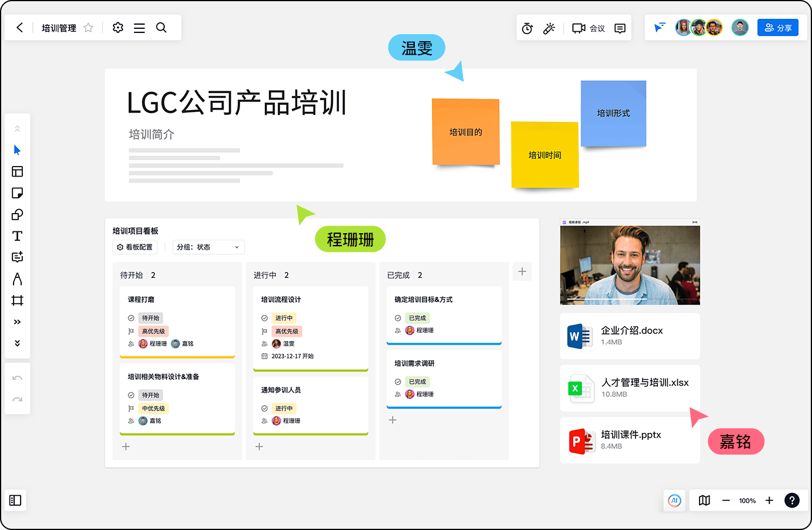Click the 2023-12-17 开始 date
812x530 pixels.
(x=292, y=356)
